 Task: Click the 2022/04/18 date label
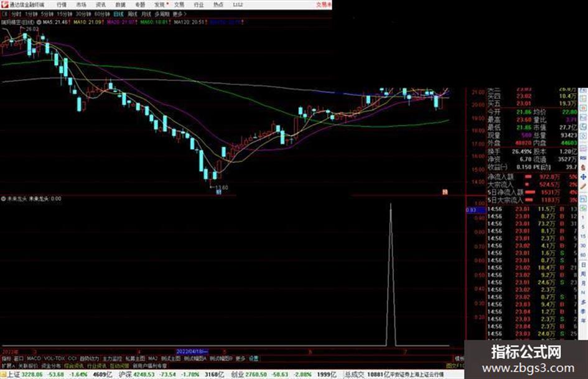point(192,352)
